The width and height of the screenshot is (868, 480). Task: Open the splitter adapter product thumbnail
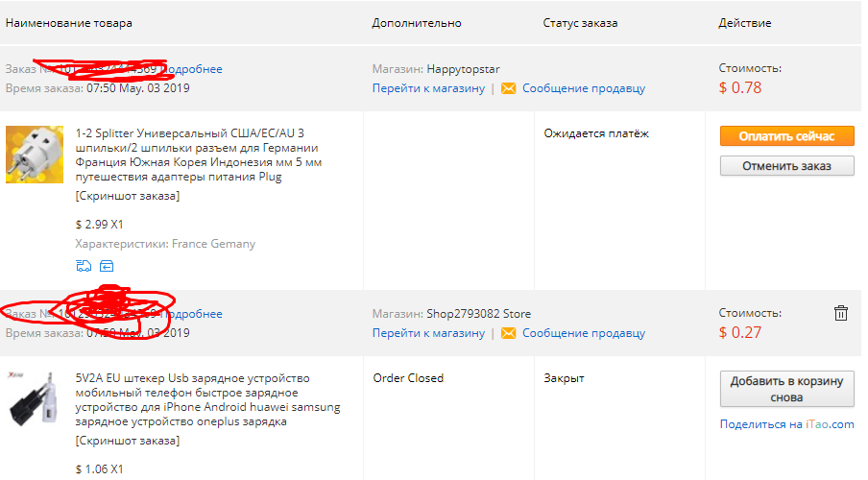tap(35, 155)
